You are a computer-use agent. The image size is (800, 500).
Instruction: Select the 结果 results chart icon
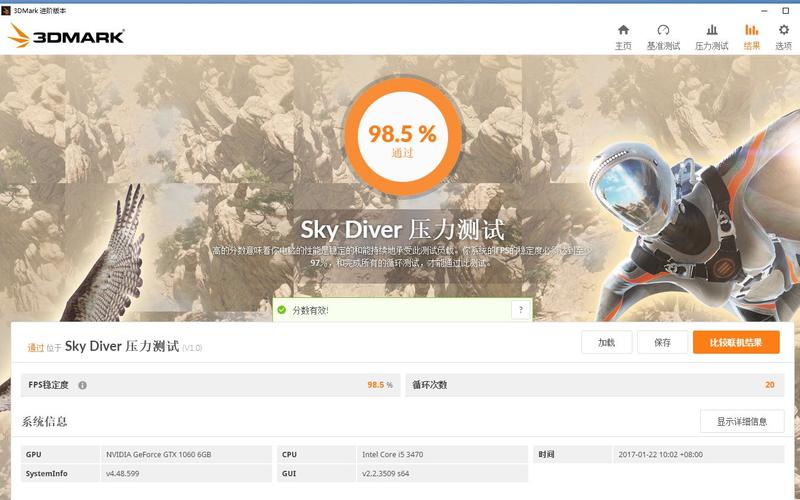coord(751,30)
